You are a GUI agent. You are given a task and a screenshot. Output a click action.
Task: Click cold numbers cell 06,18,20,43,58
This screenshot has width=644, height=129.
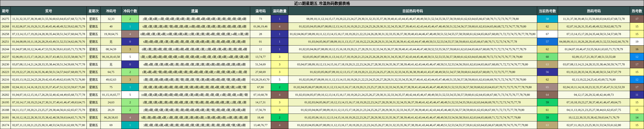[x=111, y=57]
